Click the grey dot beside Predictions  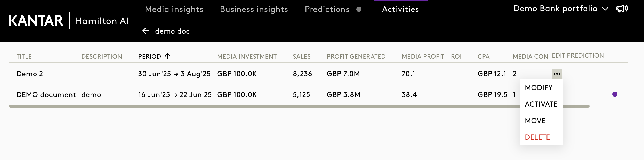point(359,9)
